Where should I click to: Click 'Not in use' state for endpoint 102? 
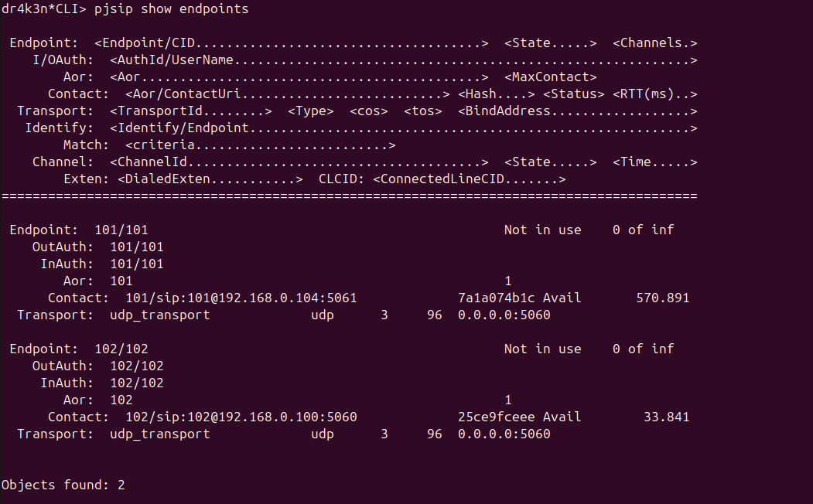click(543, 349)
